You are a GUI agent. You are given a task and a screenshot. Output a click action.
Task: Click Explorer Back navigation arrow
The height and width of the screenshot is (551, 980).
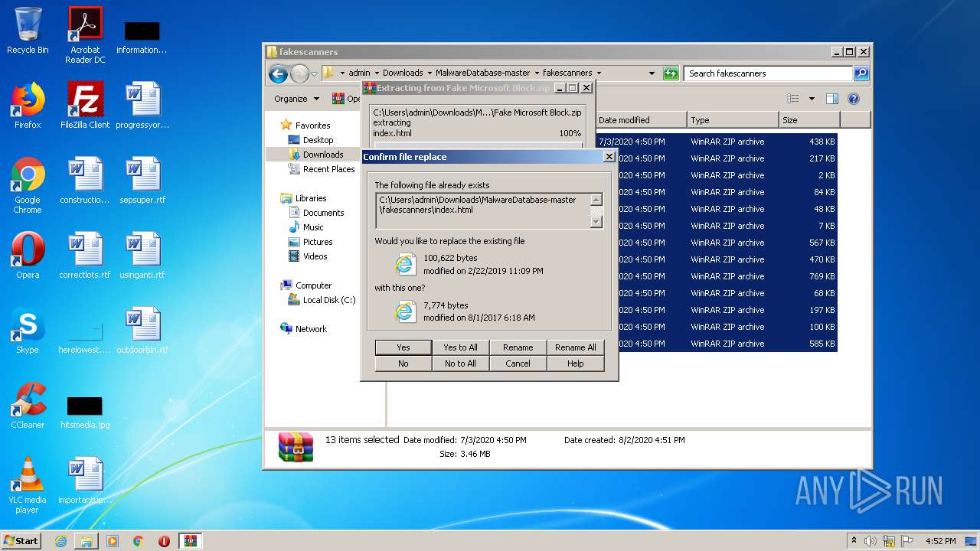tap(278, 73)
